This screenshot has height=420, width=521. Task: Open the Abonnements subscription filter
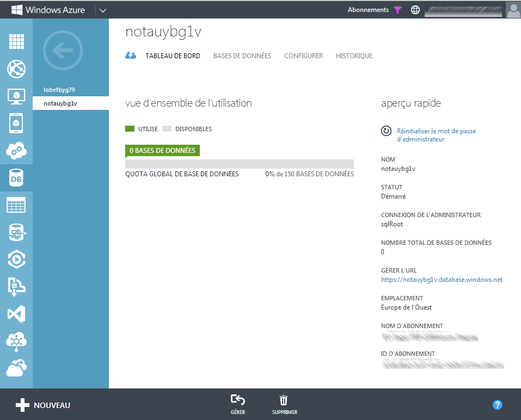(x=375, y=10)
